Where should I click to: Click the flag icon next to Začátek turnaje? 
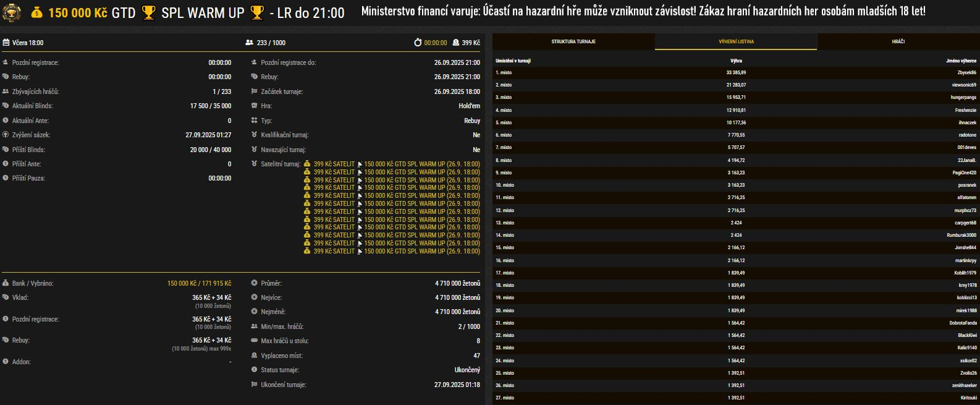(x=255, y=92)
